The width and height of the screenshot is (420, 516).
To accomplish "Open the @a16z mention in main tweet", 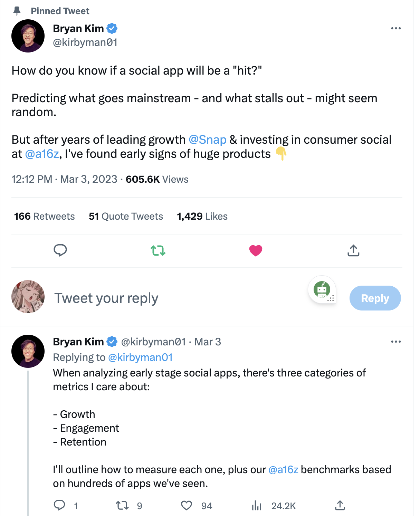I will click(42, 154).
